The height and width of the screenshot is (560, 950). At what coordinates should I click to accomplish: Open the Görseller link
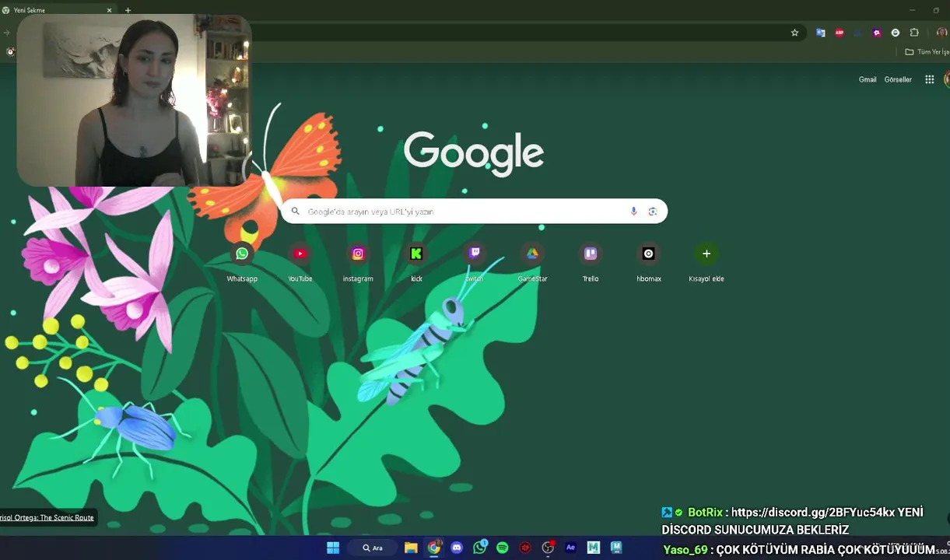click(x=898, y=79)
